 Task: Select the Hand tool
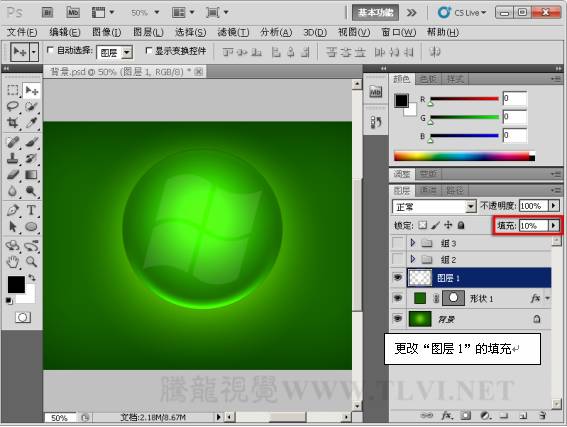[13, 261]
